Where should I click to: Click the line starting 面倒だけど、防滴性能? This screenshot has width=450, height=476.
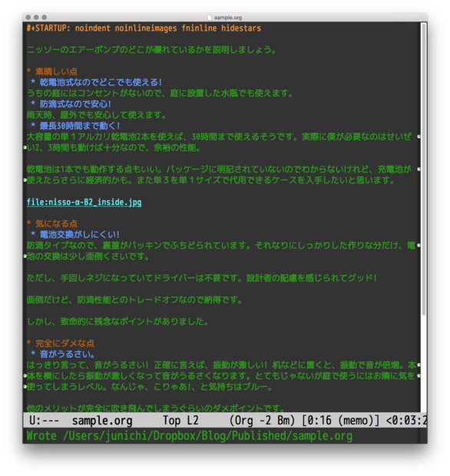135,300
